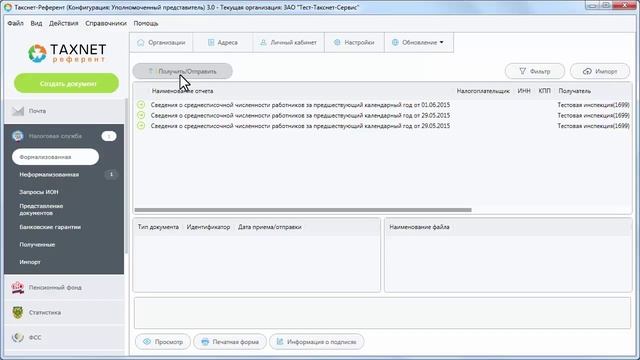Viewport: 640px width, 360px height.
Task: Click the printer icon on the Печатная форма button
Action: pyautogui.click(x=205, y=342)
